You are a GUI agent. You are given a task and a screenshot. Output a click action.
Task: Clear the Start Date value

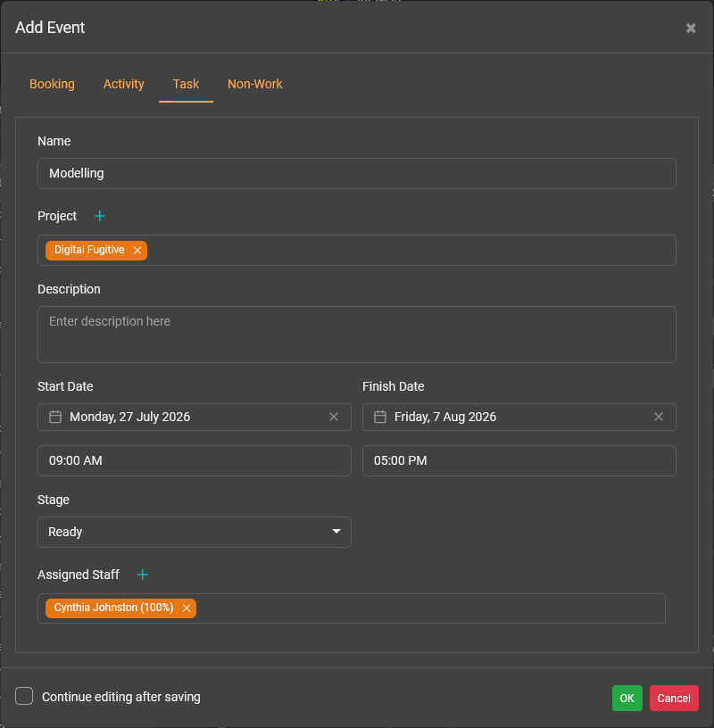click(x=334, y=417)
